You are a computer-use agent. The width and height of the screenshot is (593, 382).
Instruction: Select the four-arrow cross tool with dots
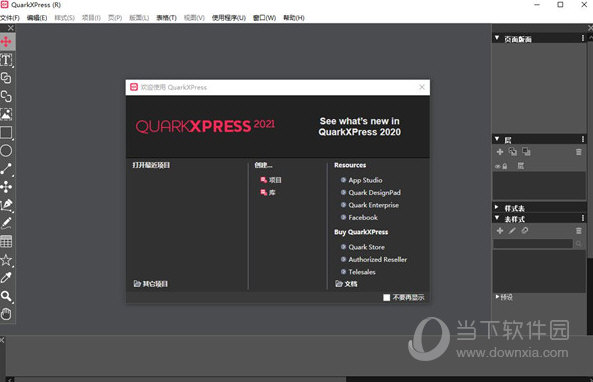click(x=6, y=187)
